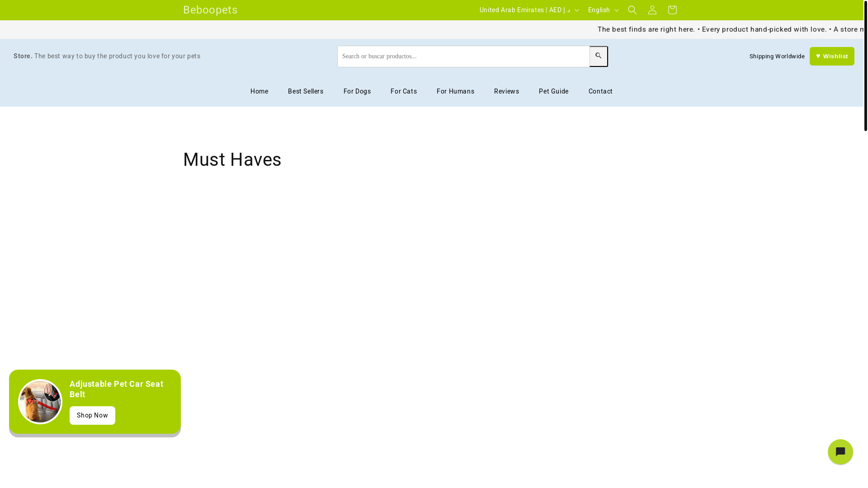Click the Must Haves heading
The image size is (868, 488).
pyautogui.click(x=232, y=160)
